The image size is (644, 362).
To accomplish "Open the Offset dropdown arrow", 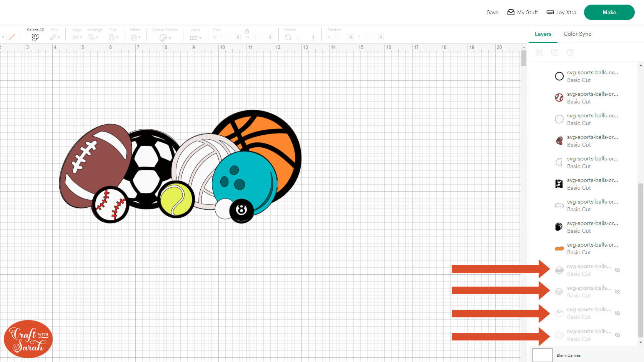I will (x=140, y=38).
